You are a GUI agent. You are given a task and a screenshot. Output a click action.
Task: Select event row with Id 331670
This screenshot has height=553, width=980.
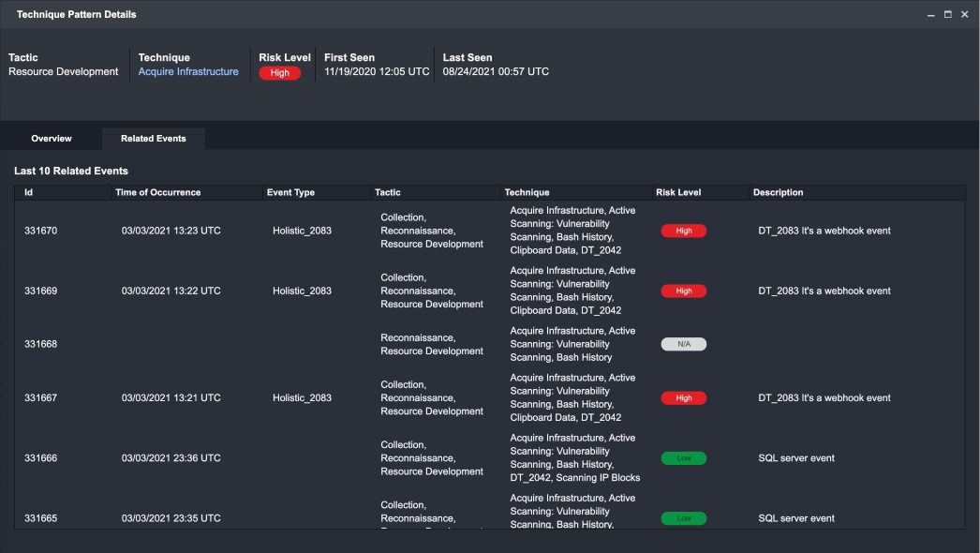tap(41, 231)
